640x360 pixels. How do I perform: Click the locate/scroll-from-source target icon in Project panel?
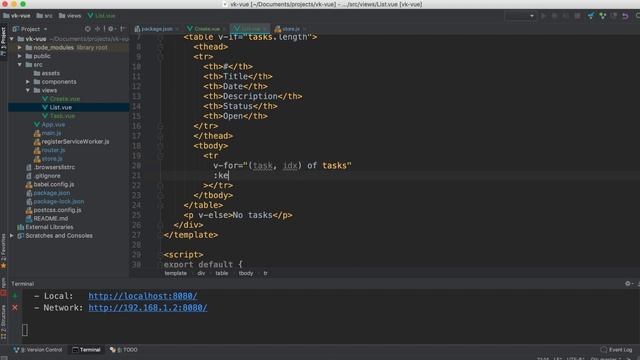tap(87, 29)
